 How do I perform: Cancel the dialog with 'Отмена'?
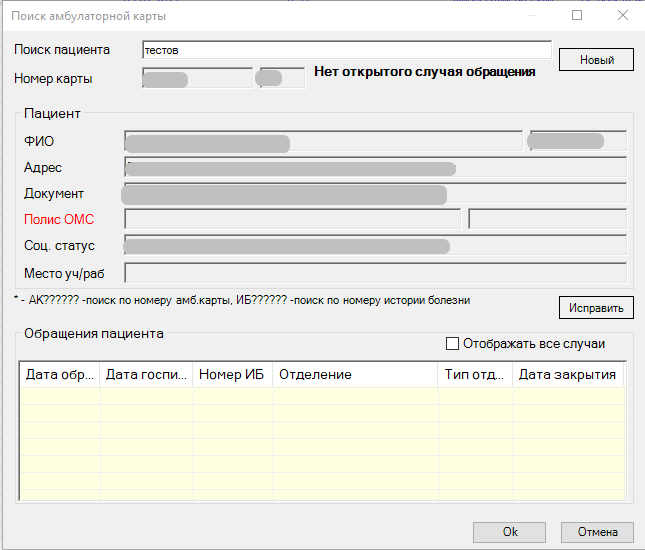point(597,532)
